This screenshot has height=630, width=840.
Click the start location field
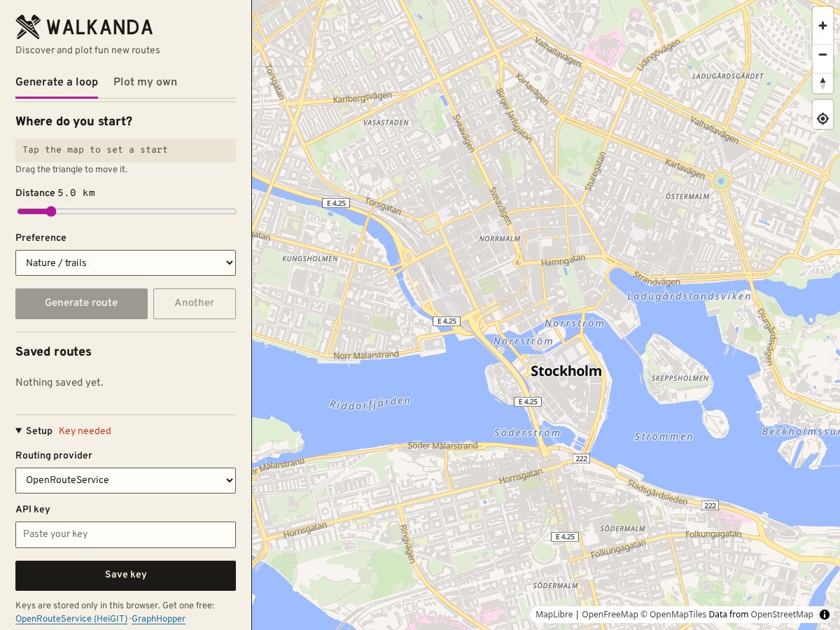125,150
